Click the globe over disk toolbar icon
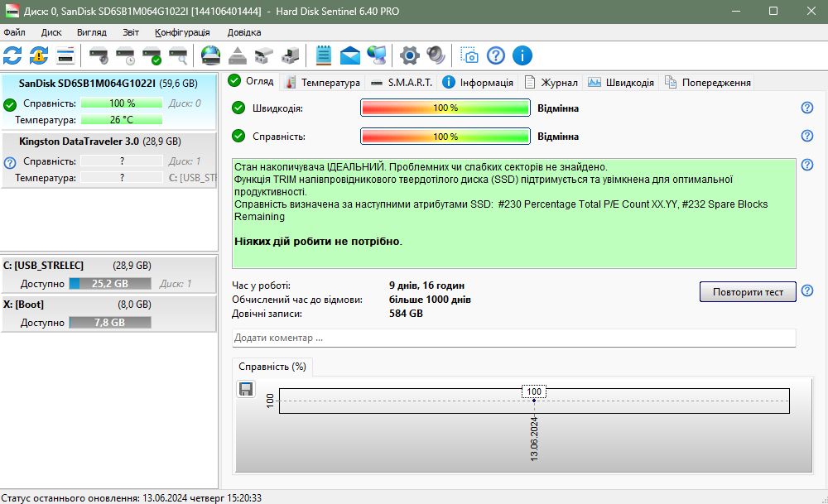Screen dimensions: 828x504 pos(210,55)
